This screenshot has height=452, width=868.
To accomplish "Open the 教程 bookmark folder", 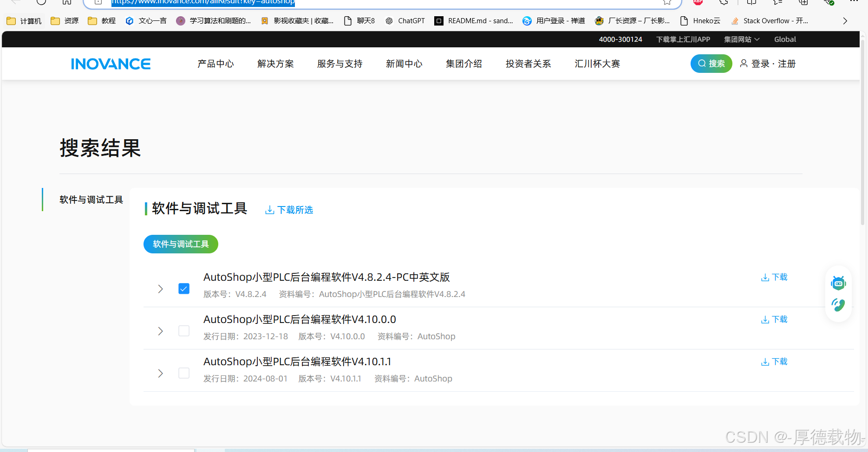I will pos(102,21).
